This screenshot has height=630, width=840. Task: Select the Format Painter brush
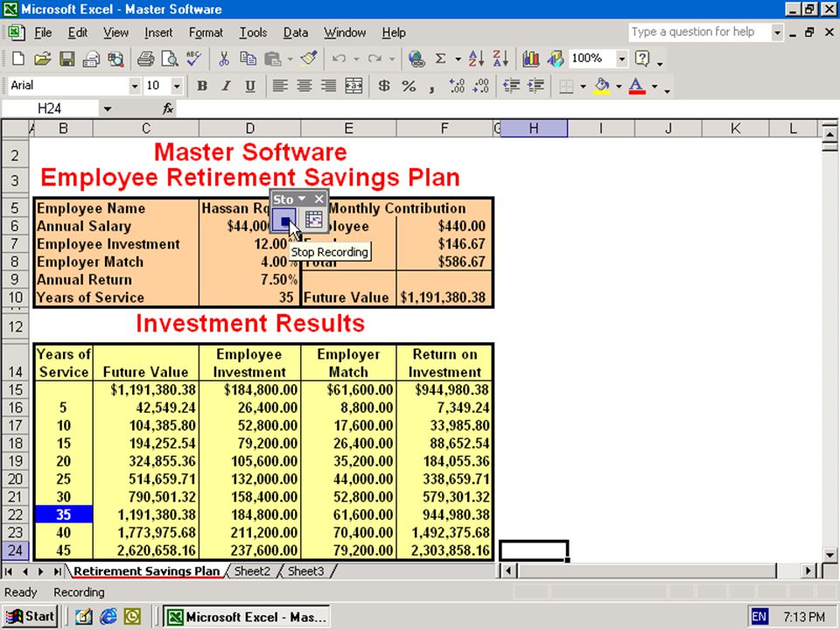point(309,59)
